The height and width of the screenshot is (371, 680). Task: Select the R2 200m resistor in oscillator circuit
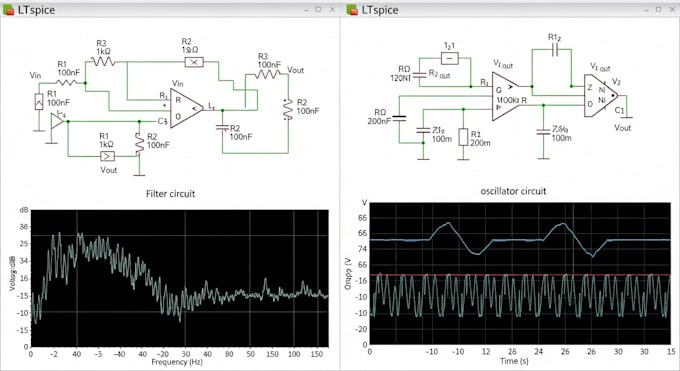pos(463,137)
